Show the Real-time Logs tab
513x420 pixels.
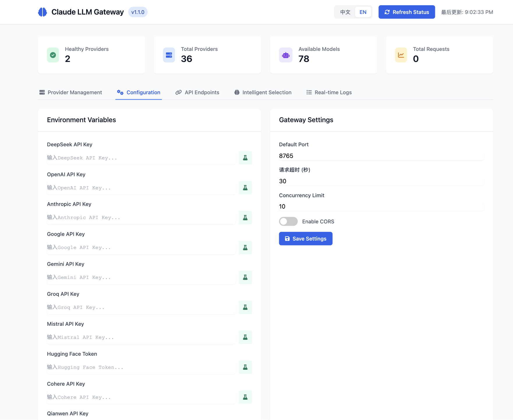pos(329,92)
